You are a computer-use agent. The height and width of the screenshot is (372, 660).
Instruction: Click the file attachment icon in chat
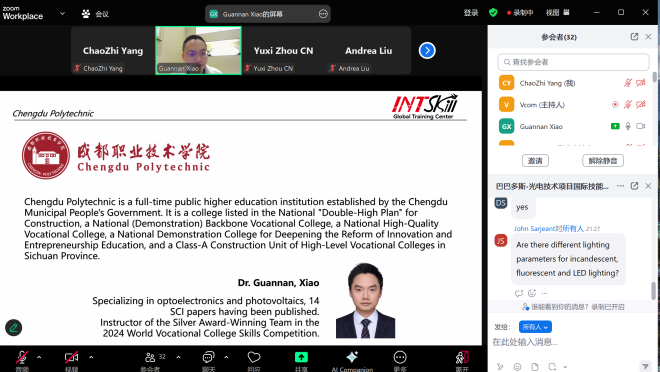click(x=535, y=367)
